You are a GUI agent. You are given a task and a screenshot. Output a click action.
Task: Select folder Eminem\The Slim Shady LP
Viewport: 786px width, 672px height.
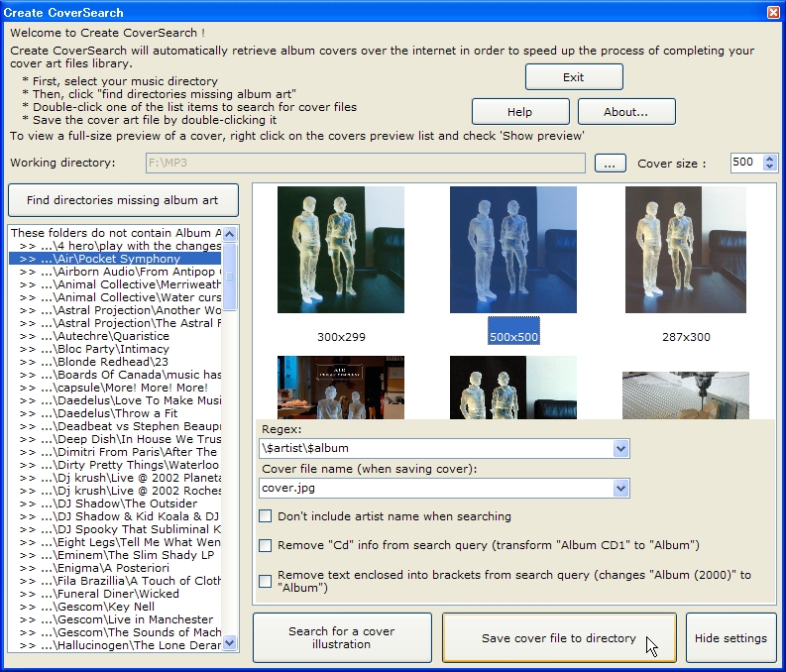[115, 555]
